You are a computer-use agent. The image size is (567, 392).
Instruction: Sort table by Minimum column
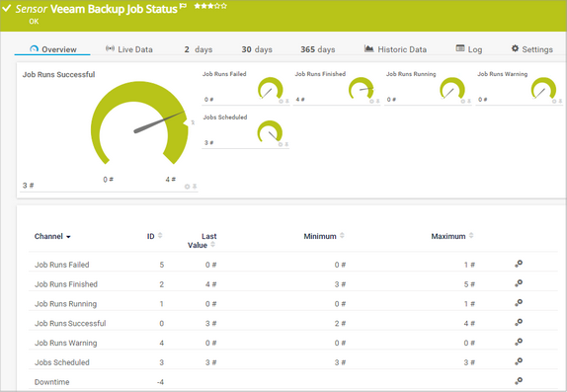pyautogui.click(x=324, y=236)
